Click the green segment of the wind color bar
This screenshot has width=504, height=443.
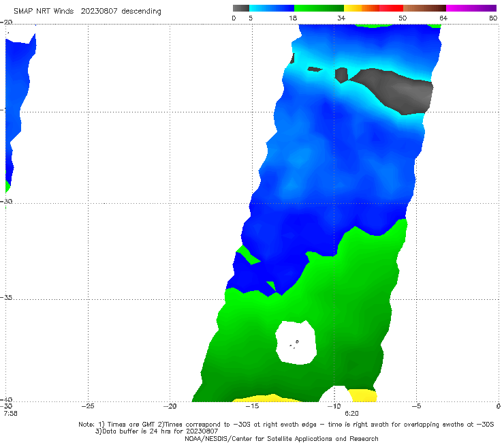coord(319,8)
